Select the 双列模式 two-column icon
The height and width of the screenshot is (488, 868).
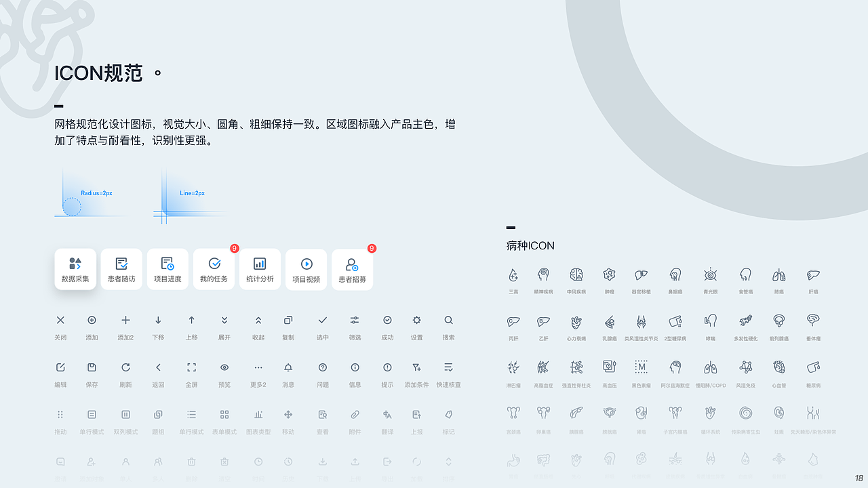[125, 414]
